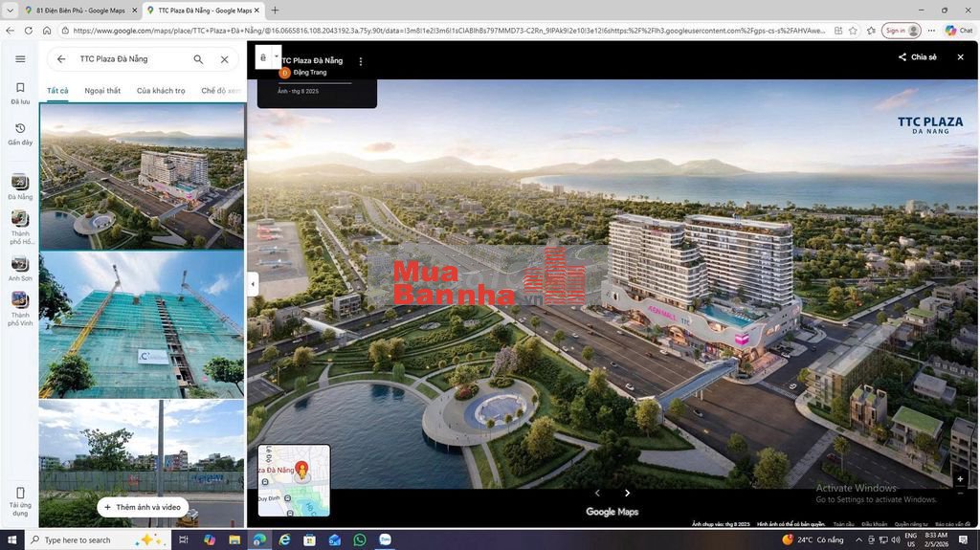Open the Đà Nẵng recent shortcut
This screenshot has width=980, height=550.
20,187
